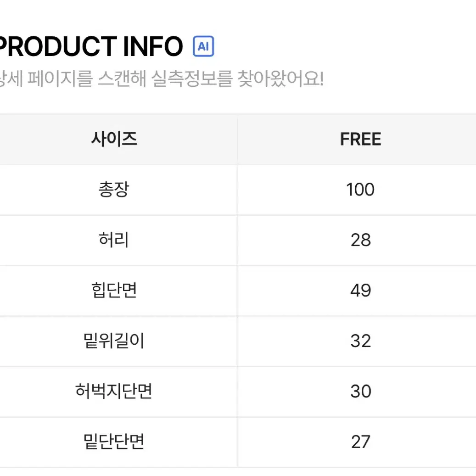Click the word 스캔해 in subtitle
The image size is (476, 476).
pyautogui.click(x=122, y=78)
